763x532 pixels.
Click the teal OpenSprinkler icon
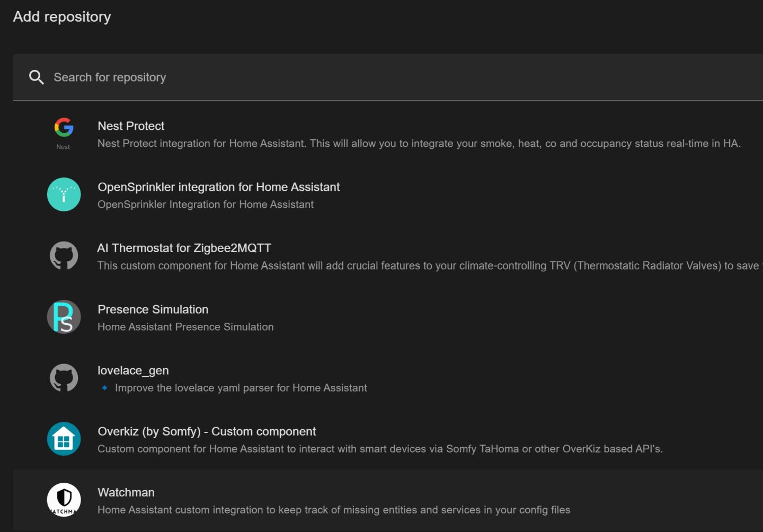point(64,194)
